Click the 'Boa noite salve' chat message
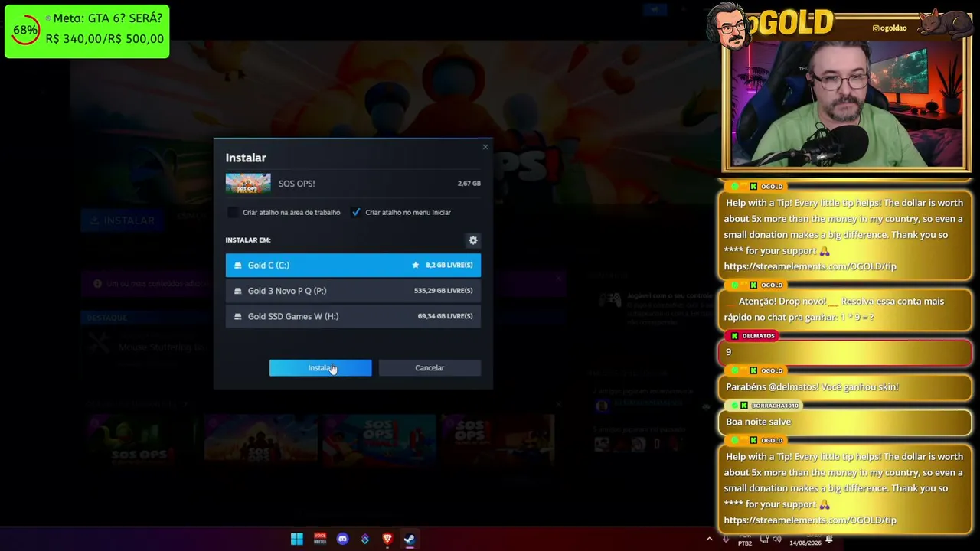 point(759,422)
